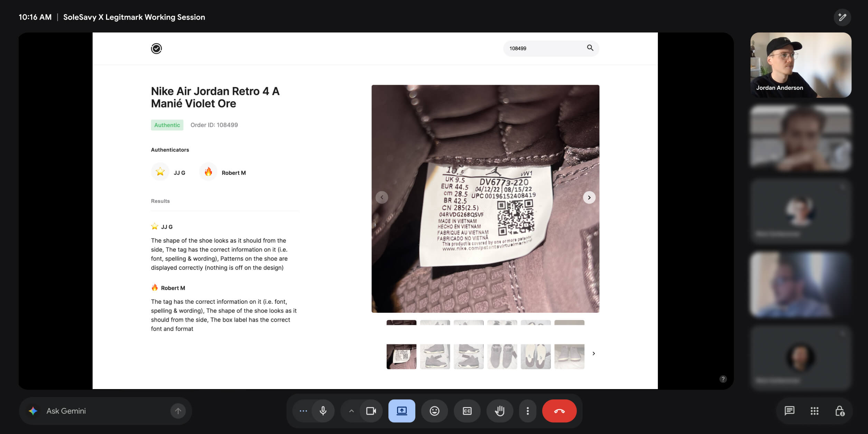The image size is (868, 434).
Task: Open host controls lock icon
Action: point(840,411)
